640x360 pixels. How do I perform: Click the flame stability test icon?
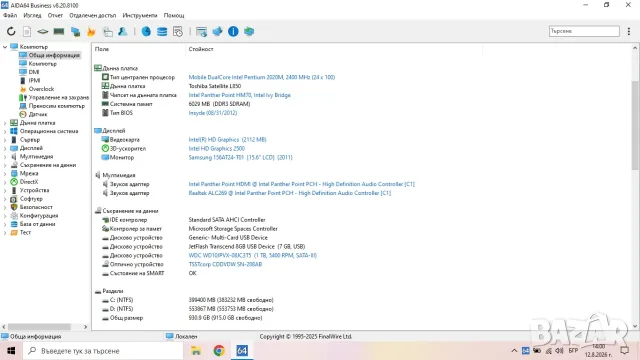pyautogui.click(x=91, y=31)
